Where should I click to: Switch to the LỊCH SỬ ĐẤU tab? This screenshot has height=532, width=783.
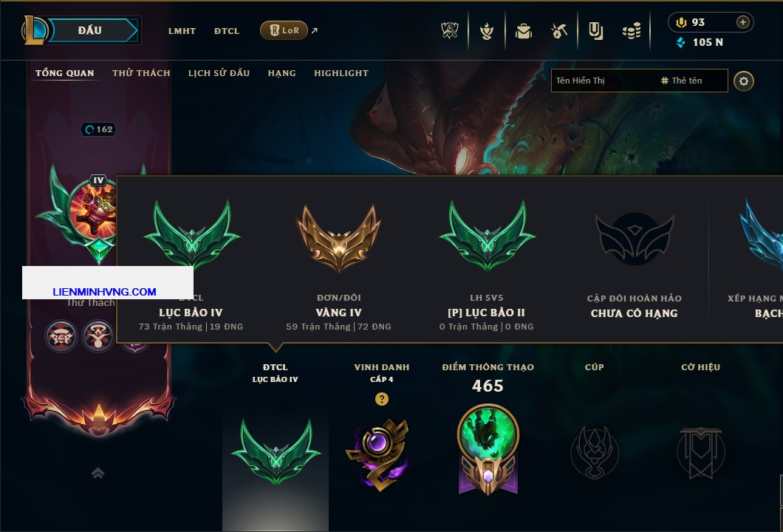(x=219, y=73)
